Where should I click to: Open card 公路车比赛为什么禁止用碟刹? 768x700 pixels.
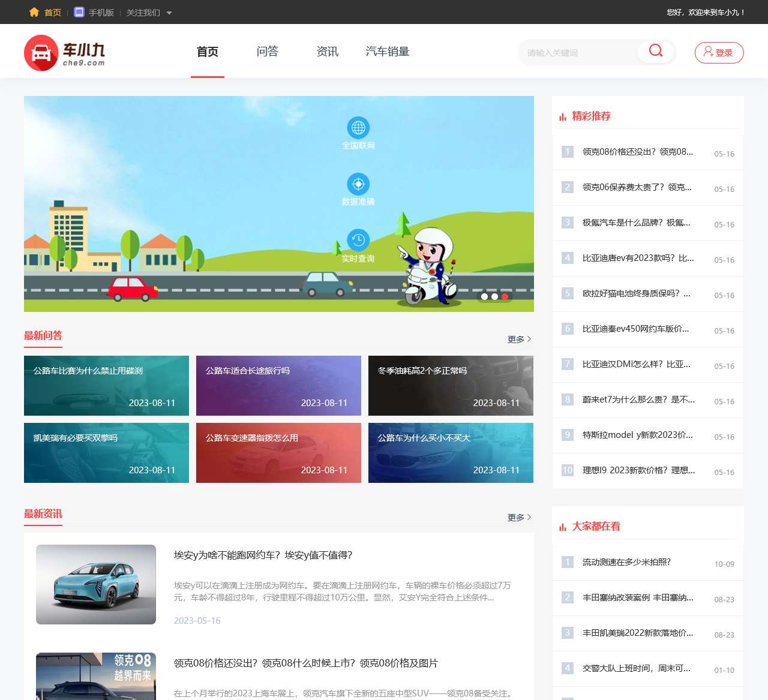[106, 386]
